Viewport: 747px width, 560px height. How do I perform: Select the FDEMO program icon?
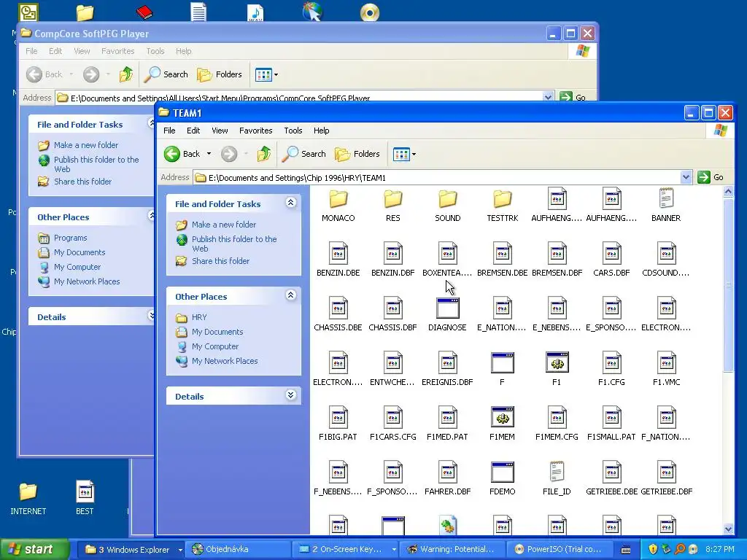(x=502, y=479)
